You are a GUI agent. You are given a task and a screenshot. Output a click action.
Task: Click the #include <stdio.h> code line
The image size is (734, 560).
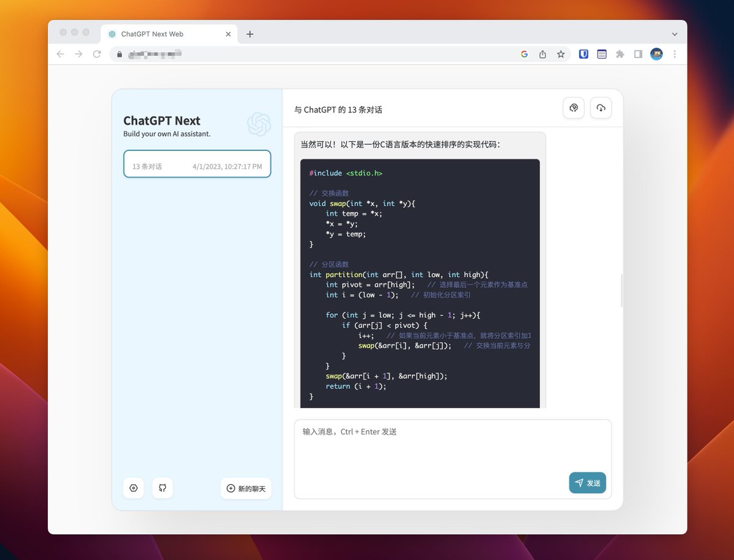pos(346,173)
